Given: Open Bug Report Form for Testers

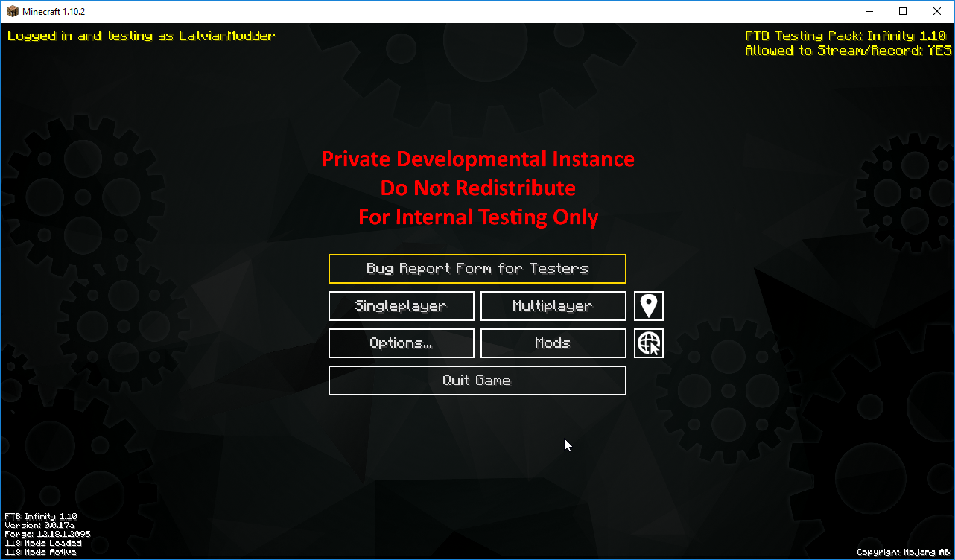Looking at the screenshot, I should pyautogui.click(x=477, y=269).
